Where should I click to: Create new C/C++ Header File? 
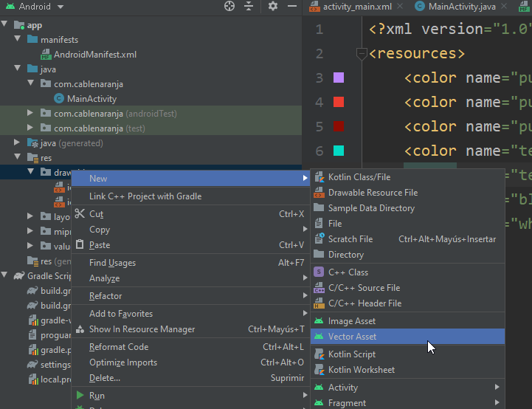click(x=407, y=303)
